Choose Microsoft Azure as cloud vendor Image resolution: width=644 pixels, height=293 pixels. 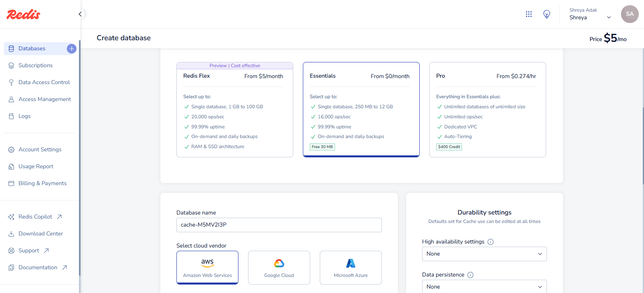pos(351,268)
